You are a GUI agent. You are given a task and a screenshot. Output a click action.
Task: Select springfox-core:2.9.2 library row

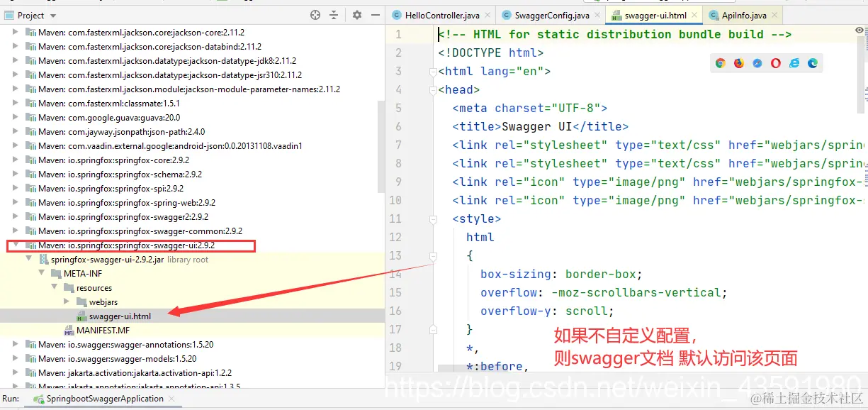(x=193, y=160)
